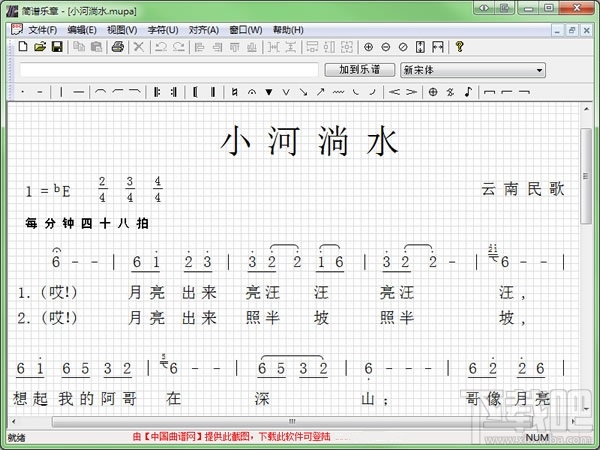Open the 字符(U) menu

click(x=163, y=30)
